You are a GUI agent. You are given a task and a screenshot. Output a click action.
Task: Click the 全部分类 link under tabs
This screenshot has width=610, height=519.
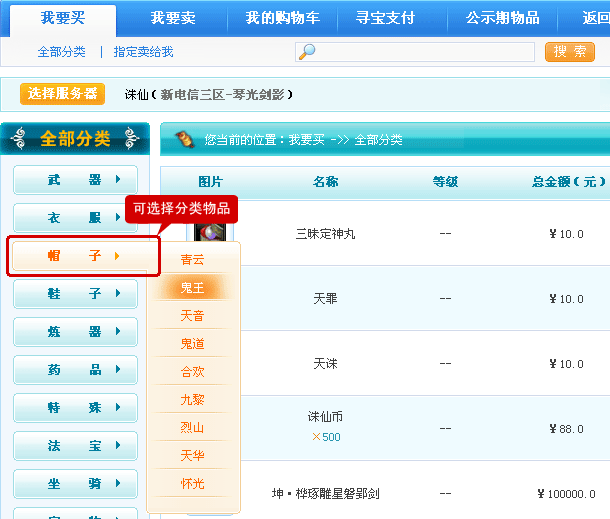61,52
